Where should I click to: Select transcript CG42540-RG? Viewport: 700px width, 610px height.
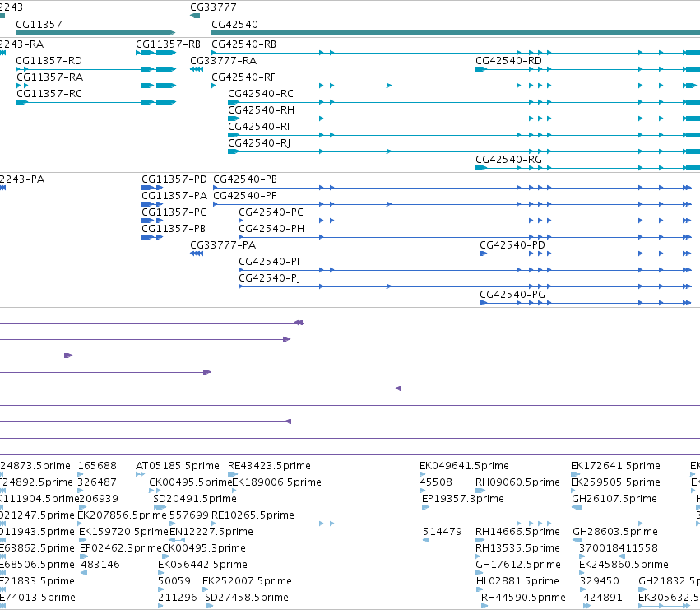tap(508, 160)
